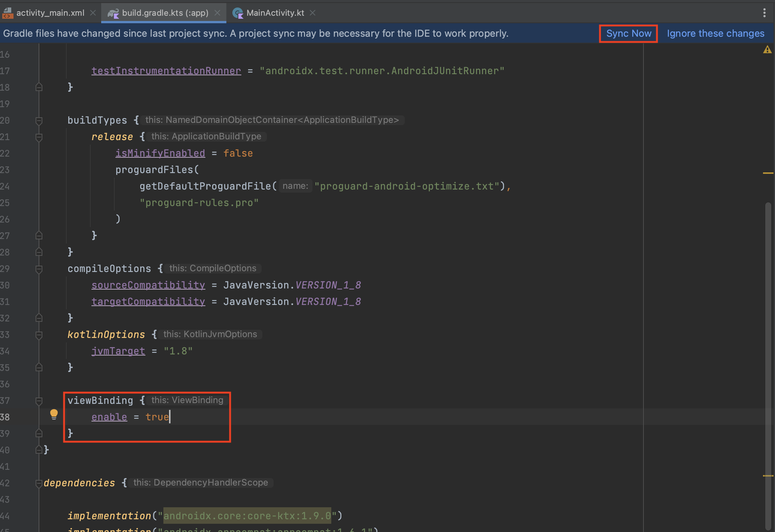
Task: Click the AndroidJUnitRunner string on line 17
Action: [382, 71]
